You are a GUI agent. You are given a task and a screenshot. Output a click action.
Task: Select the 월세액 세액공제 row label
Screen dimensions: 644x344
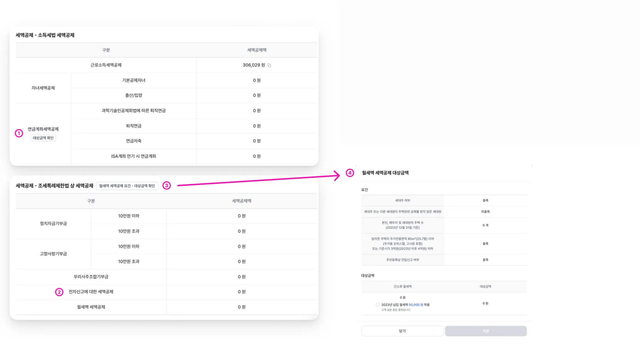(91, 307)
